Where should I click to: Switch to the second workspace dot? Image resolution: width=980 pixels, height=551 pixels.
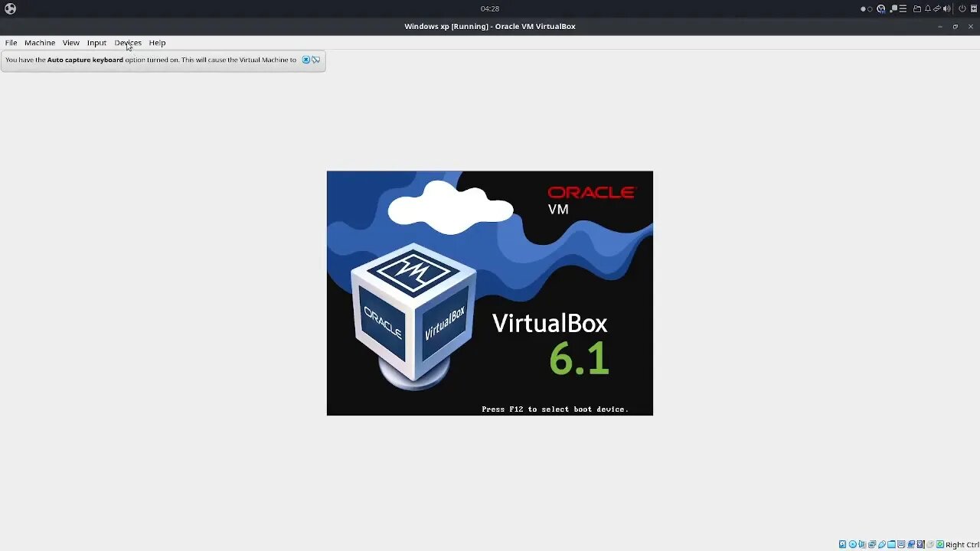[x=870, y=9]
